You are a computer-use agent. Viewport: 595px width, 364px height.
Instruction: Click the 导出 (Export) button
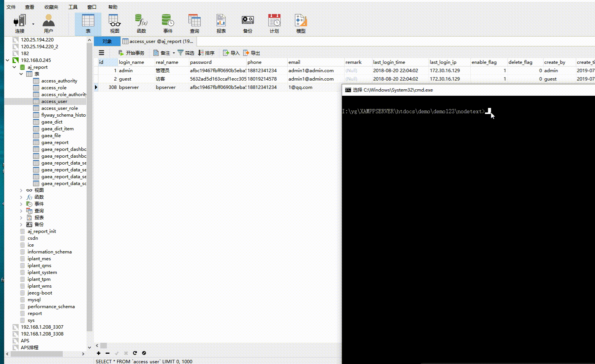pyautogui.click(x=252, y=53)
